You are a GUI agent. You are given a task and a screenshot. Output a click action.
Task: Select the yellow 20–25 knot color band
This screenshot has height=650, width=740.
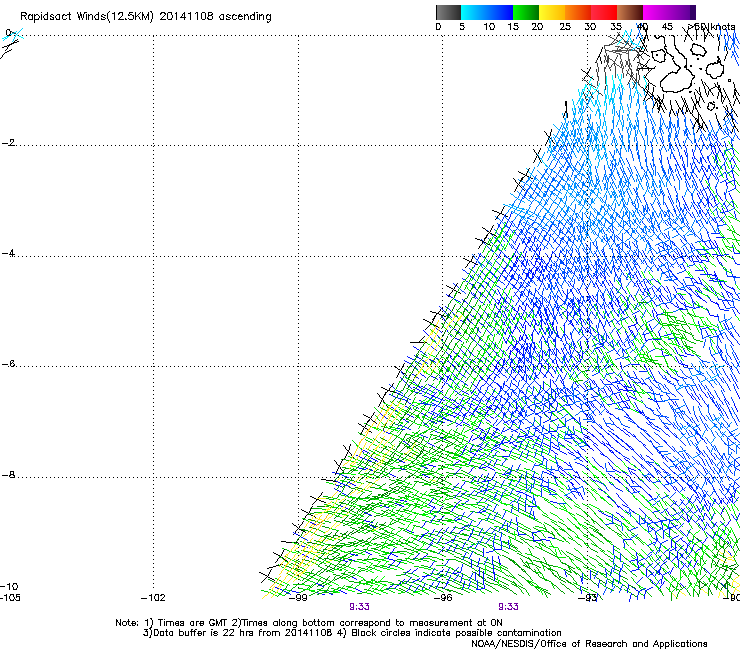point(552,12)
